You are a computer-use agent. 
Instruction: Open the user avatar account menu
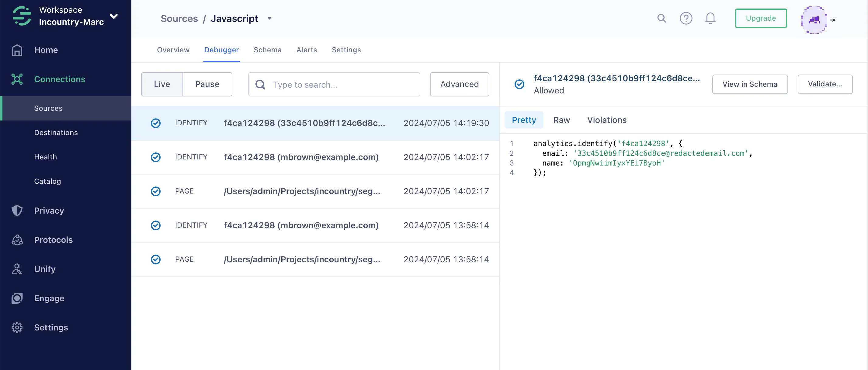tap(814, 19)
